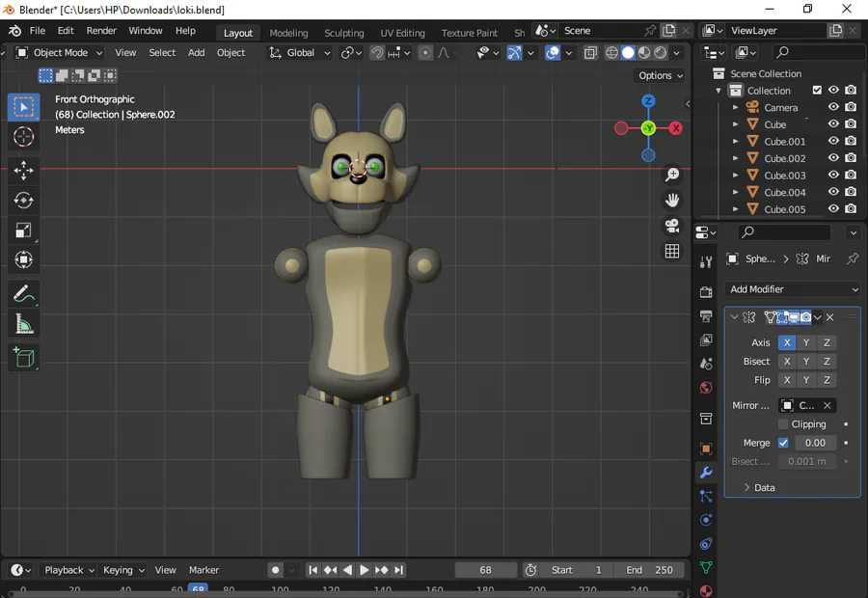The width and height of the screenshot is (868, 598).
Task: Open the Render menu
Action: 101,31
